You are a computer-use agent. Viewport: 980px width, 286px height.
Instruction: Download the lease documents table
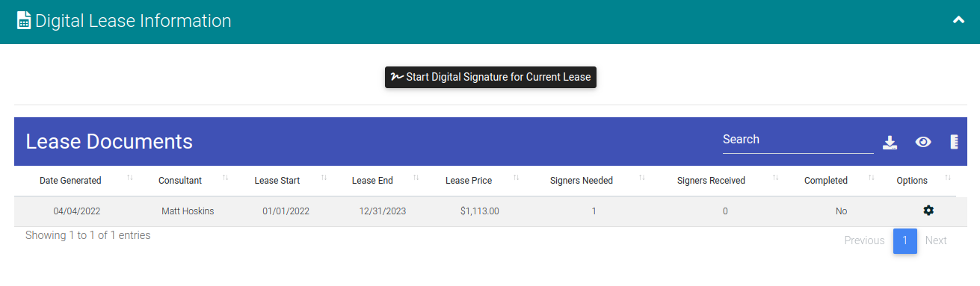[890, 142]
